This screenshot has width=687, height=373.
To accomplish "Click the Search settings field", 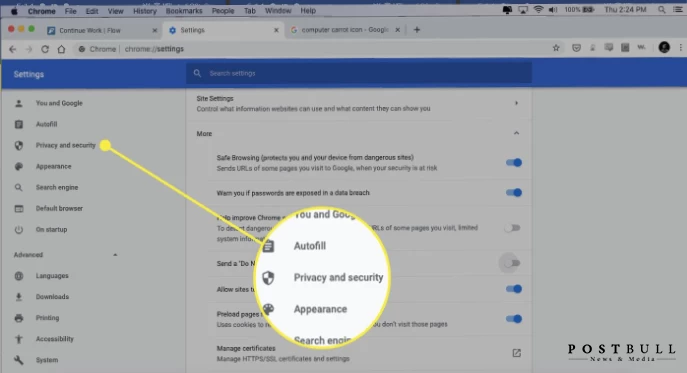I will point(359,73).
